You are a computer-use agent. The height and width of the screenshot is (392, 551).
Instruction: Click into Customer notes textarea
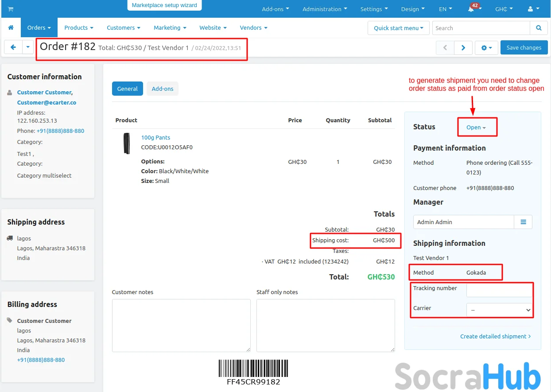[181, 326]
